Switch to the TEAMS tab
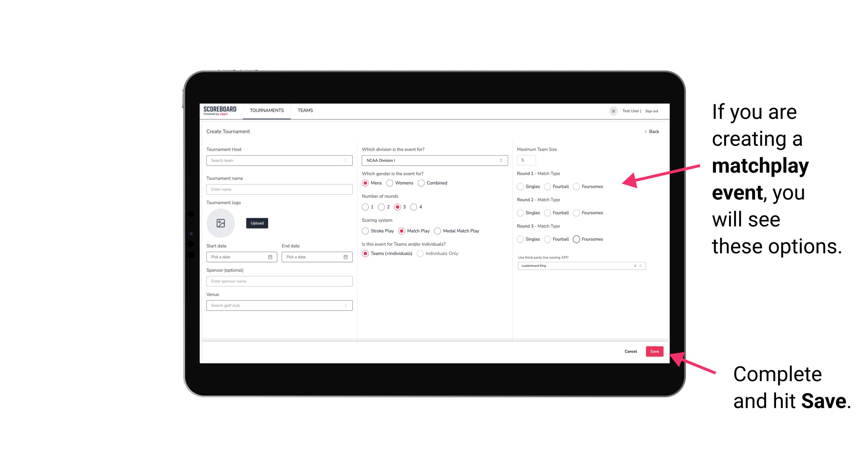The width and height of the screenshot is (868, 467). click(x=305, y=111)
